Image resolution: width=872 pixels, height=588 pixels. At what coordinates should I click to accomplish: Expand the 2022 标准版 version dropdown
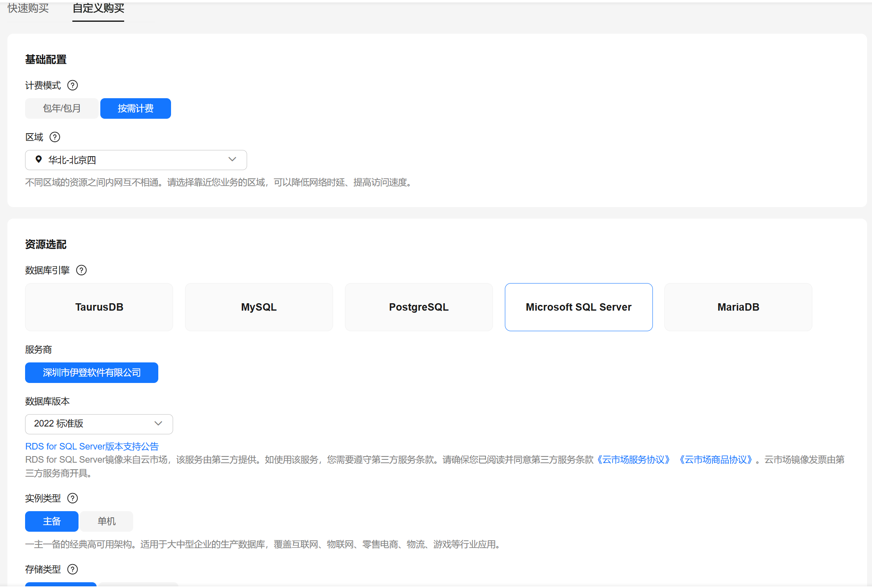click(x=99, y=424)
